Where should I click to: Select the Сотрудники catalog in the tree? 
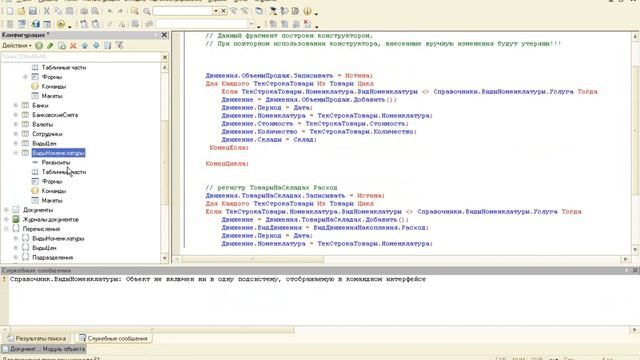point(47,134)
